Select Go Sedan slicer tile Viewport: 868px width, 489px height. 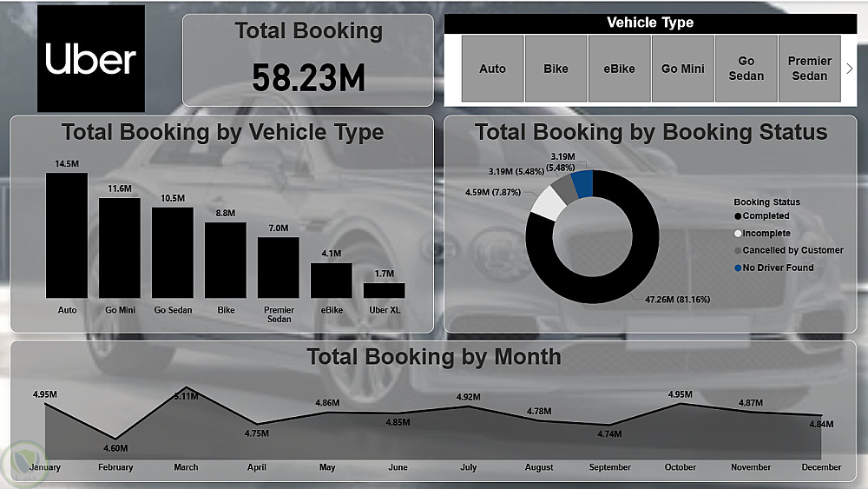click(746, 69)
